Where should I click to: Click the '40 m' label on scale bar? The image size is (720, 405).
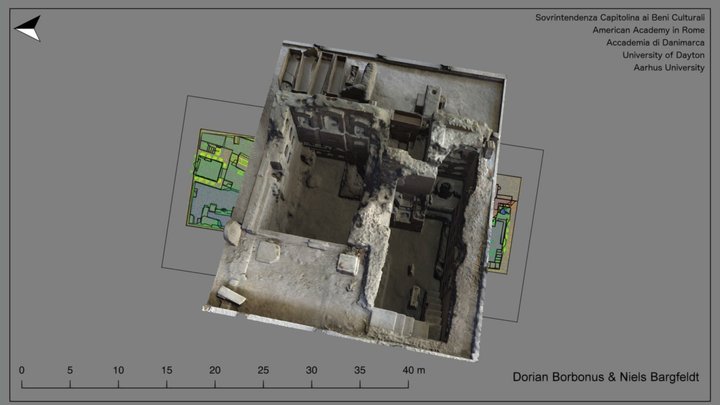pos(414,370)
